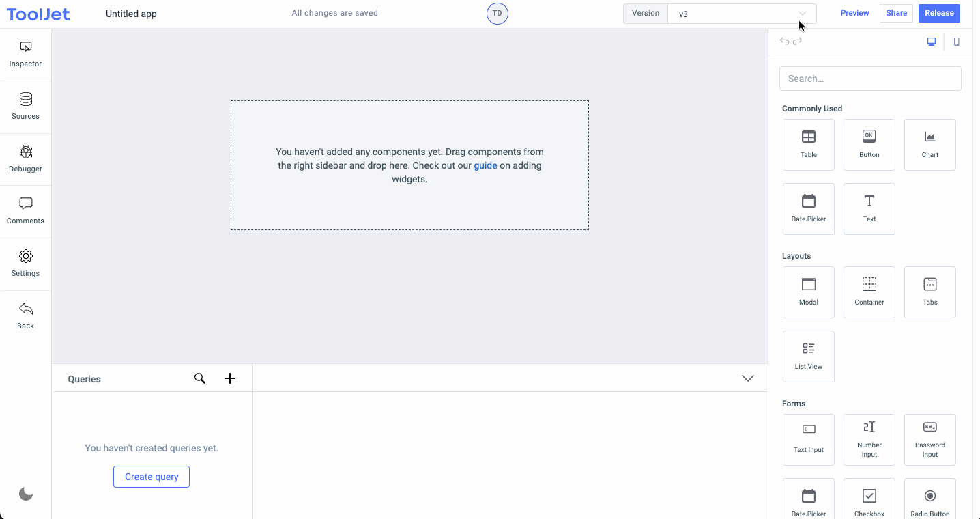Switch to mobile layout view
Viewport: 980px width, 519px height.
[956, 41]
